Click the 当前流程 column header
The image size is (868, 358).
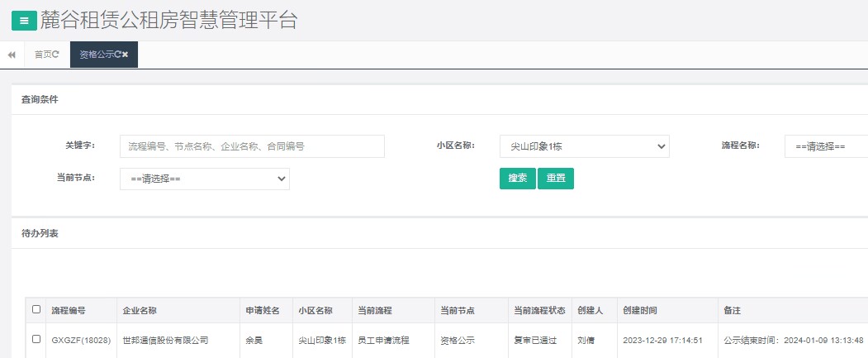(375, 311)
